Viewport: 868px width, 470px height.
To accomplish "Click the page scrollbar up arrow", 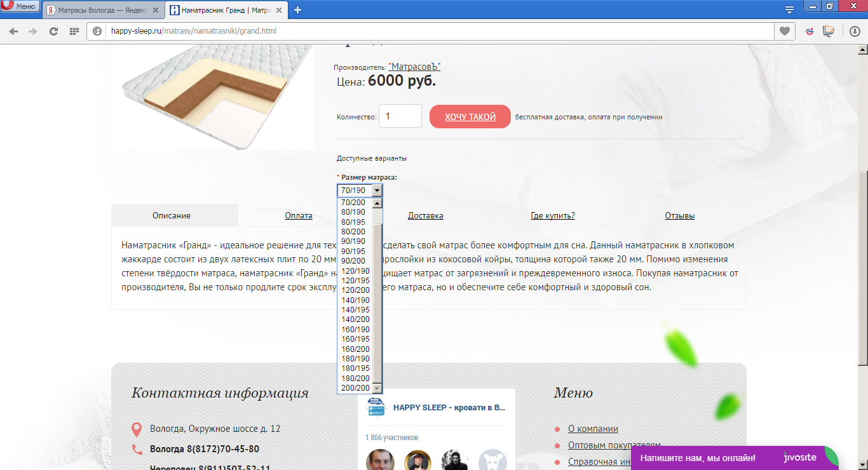I will (x=863, y=50).
